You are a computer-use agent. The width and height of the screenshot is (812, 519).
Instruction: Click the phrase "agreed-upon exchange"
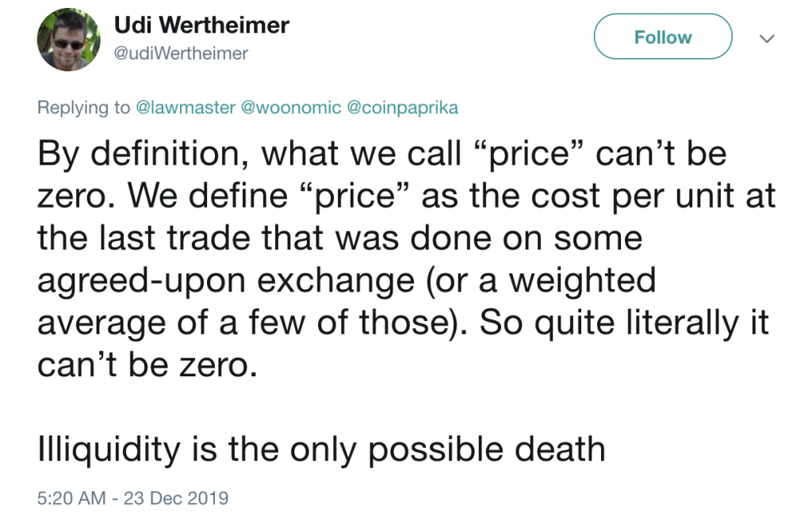(x=226, y=280)
